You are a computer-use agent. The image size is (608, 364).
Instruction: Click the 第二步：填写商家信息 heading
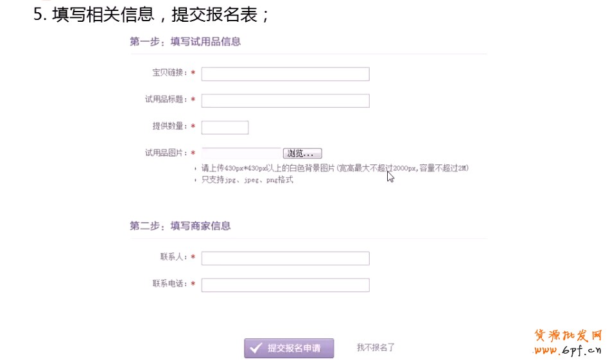(x=180, y=226)
